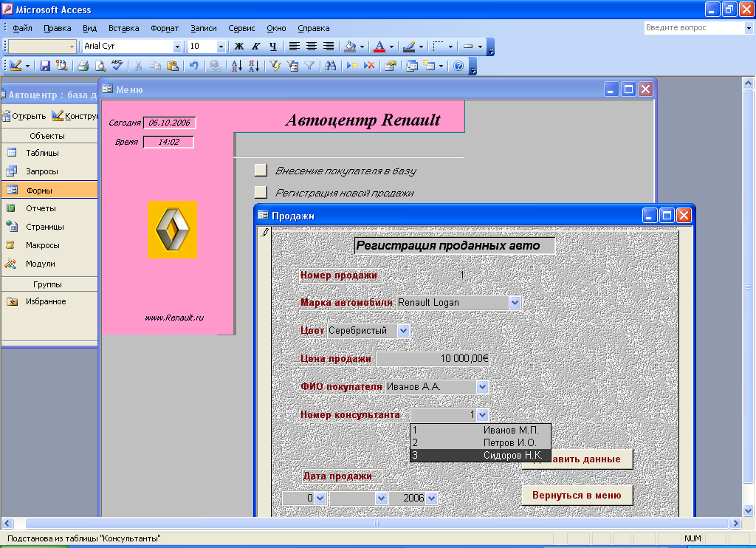The height and width of the screenshot is (548, 756).
Task: Click the Search file icon
Action: pos(62,66)
